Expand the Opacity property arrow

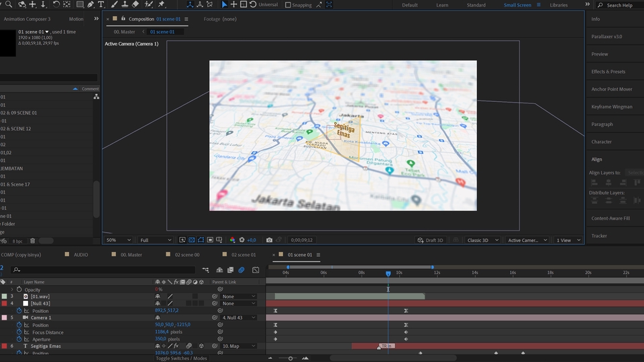(x=12, y=290)
